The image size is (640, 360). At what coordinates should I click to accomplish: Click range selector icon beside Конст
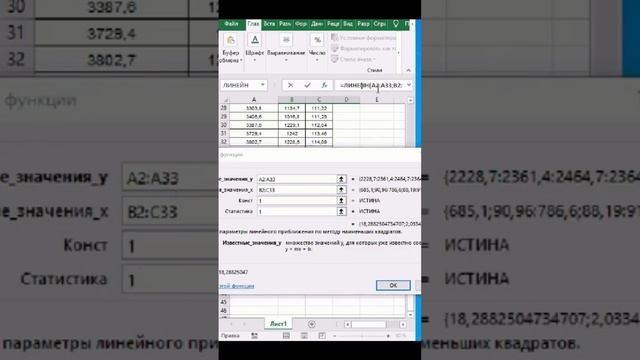point(341,200)
